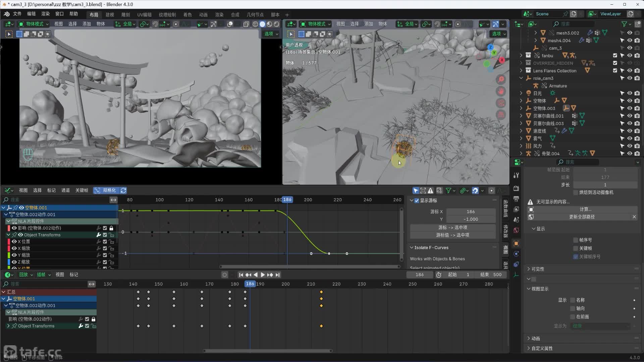The height and width of the screenshot is (362, 644).
Task: Click 游标 -> 选中项 button
Action: 452,228
